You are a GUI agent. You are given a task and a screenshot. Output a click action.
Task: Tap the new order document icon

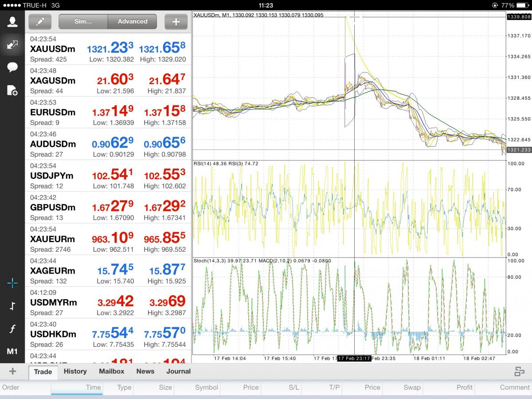[x=12, y=90]
